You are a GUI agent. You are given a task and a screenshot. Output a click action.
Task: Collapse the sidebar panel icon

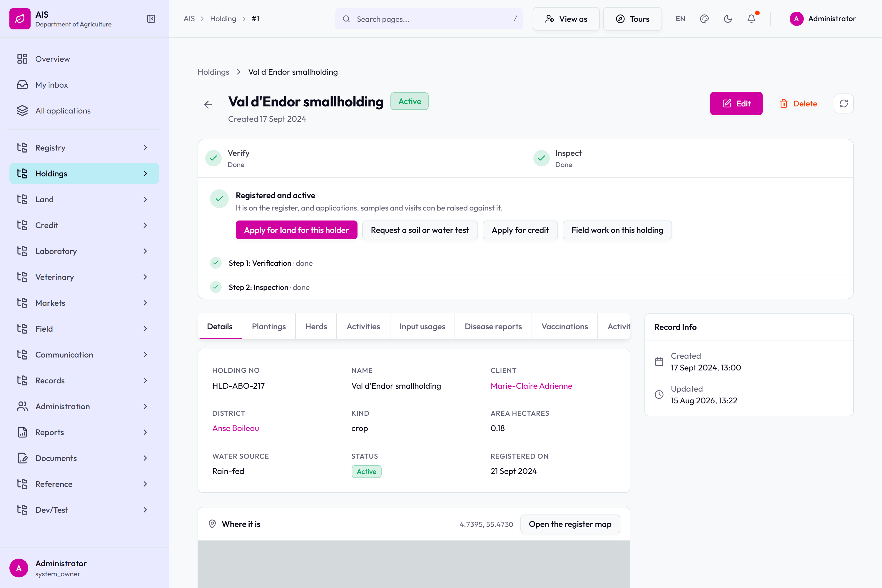pos(151,19)
